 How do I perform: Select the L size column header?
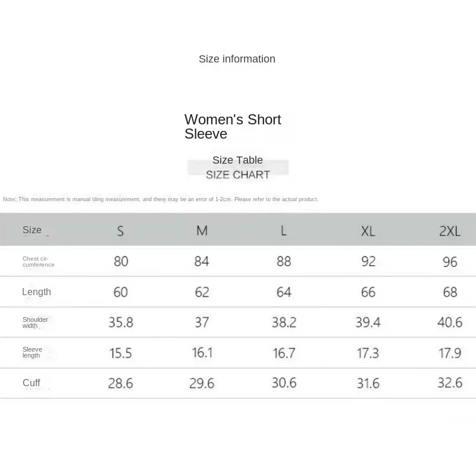pos(284,231)
